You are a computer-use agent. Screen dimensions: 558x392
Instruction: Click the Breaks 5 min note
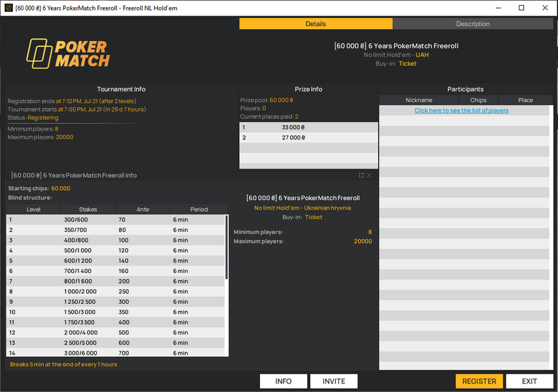(x=63, y=365)
